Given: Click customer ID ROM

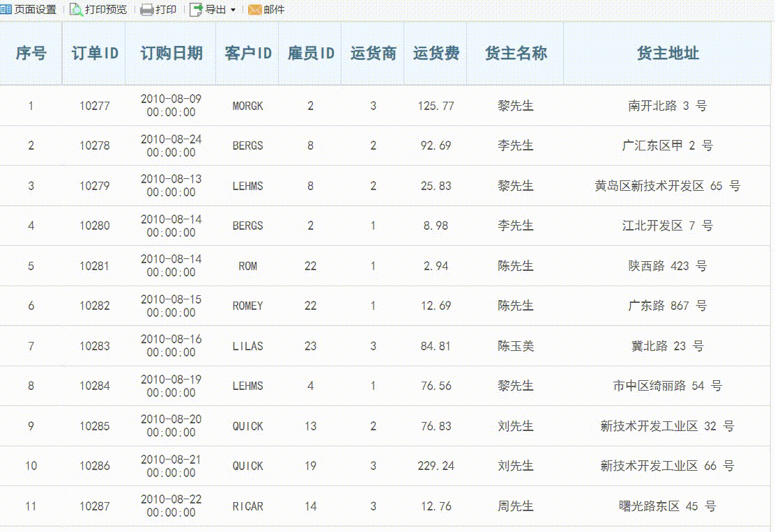Looking at the screenshot, I should 247,266.
